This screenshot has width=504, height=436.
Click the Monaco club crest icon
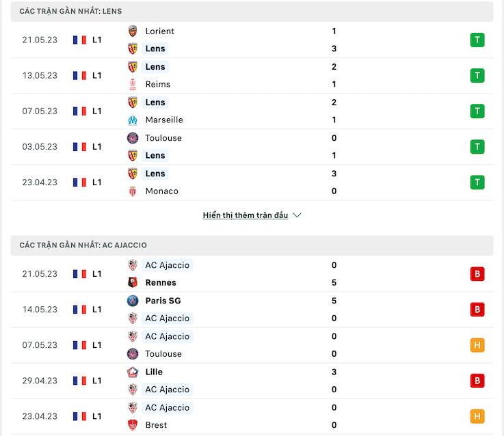[x=133, y=191]
